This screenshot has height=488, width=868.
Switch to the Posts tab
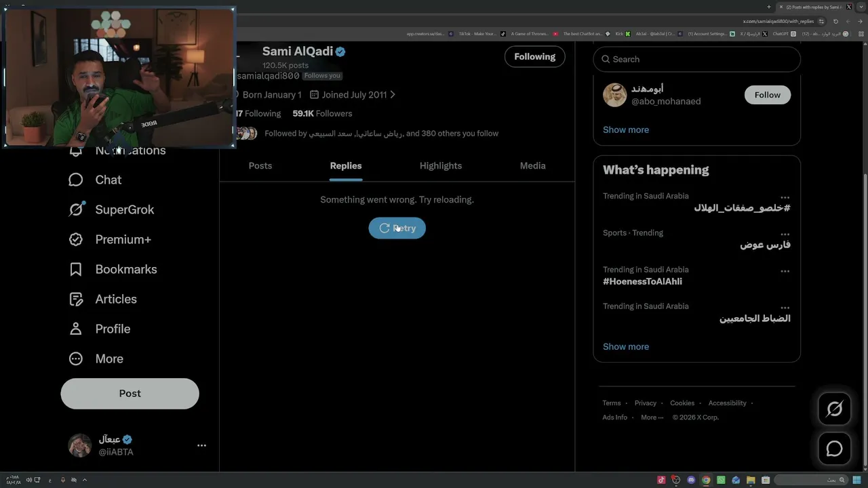click(260, 165)
